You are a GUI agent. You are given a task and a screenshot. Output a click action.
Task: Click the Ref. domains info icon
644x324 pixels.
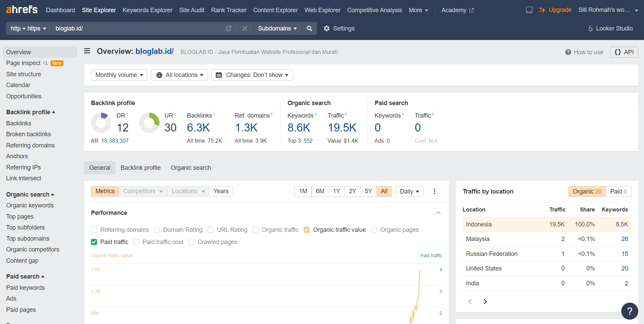pos(272,114)
